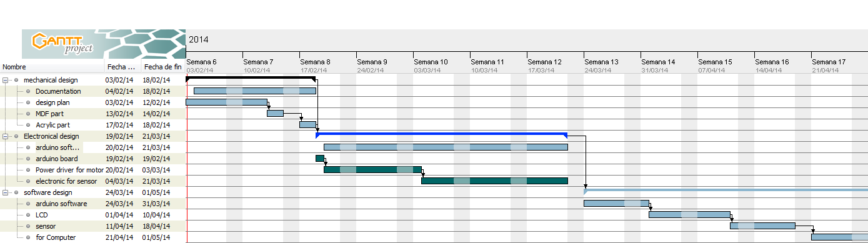Select the MDF part task row
The height and width of the screenshot is (243, 868).
pos(93,114)
